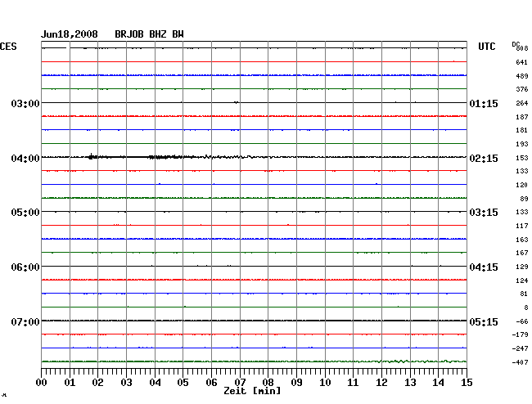Click the DC offset value 808
This screenshot has height=404, width=532.
tap(522, 48)
